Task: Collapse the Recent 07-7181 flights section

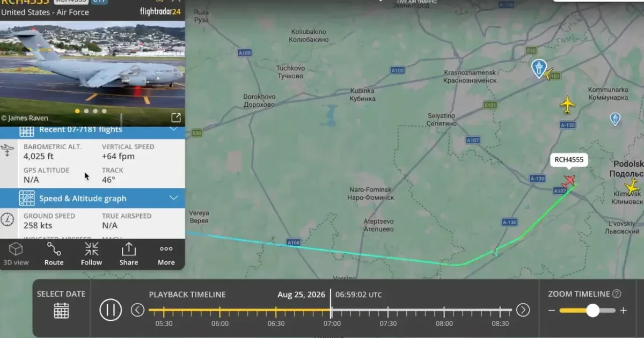Action: (173, 129)
